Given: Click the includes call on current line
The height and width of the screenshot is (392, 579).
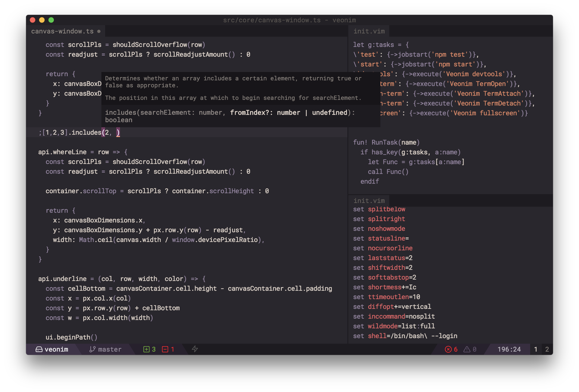Looking at the screenshot, I should coord(87,132).
